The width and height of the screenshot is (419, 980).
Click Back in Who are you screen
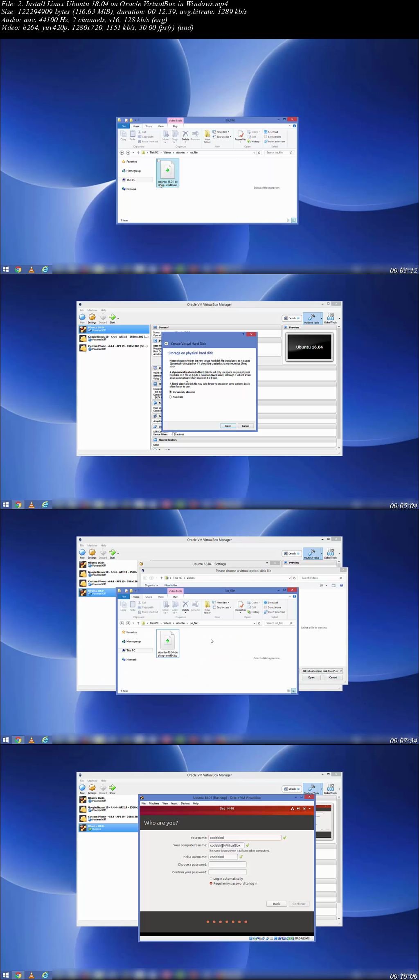point(277,904)
